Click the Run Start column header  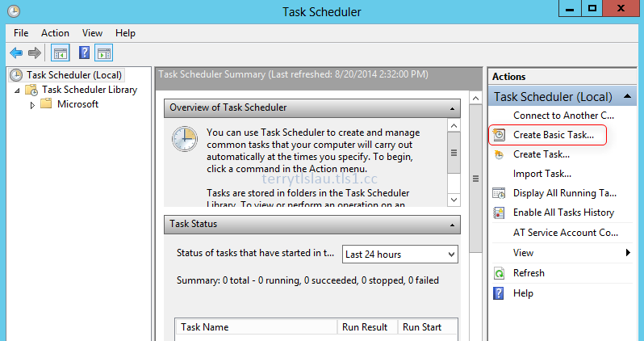[428, 327]
